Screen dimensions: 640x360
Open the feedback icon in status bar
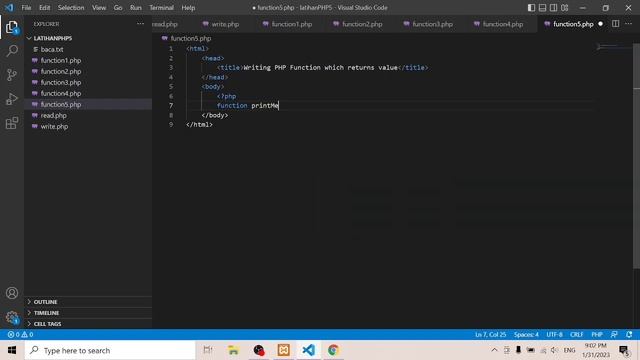(614, 334)
